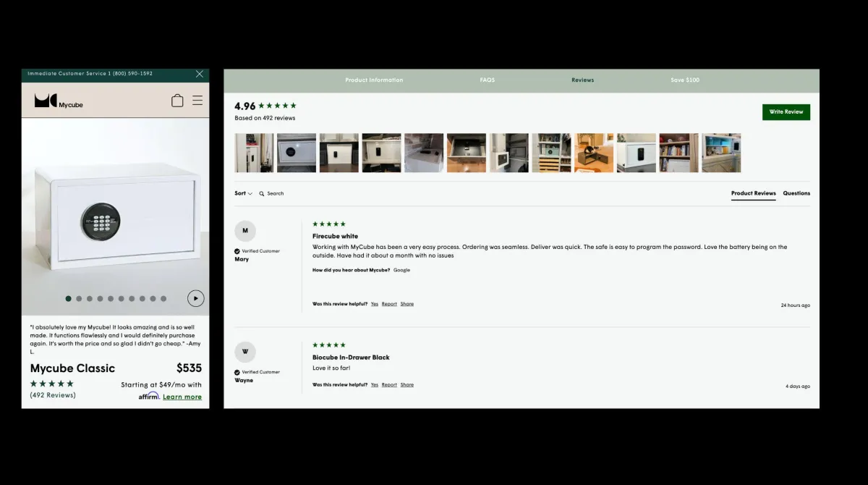The image size is (868, 485).
Task: Select the first carousel dot under the safe image
Action: coord(68,298)
